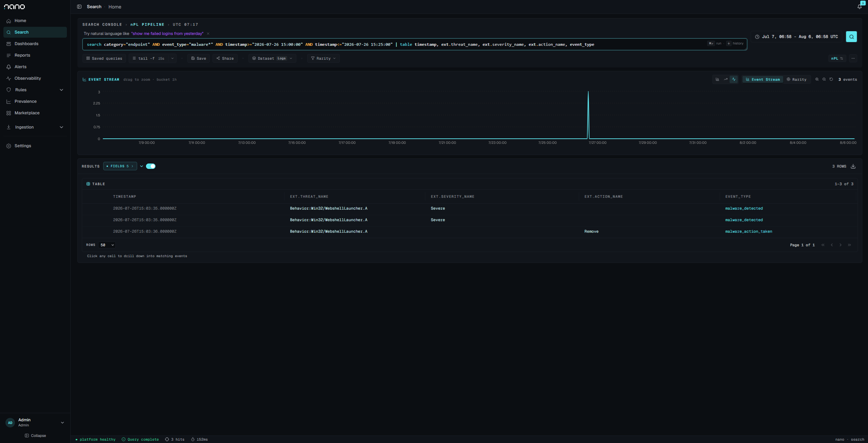Open the tail interval dropdown arrow
Image resolution: width=868 pixels, height=443 pixels.
click(x=172, y=58)
